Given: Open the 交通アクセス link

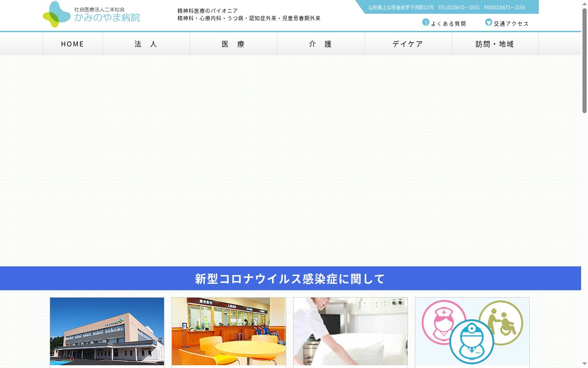Looking at the screenshot, I should click(511, 23).
